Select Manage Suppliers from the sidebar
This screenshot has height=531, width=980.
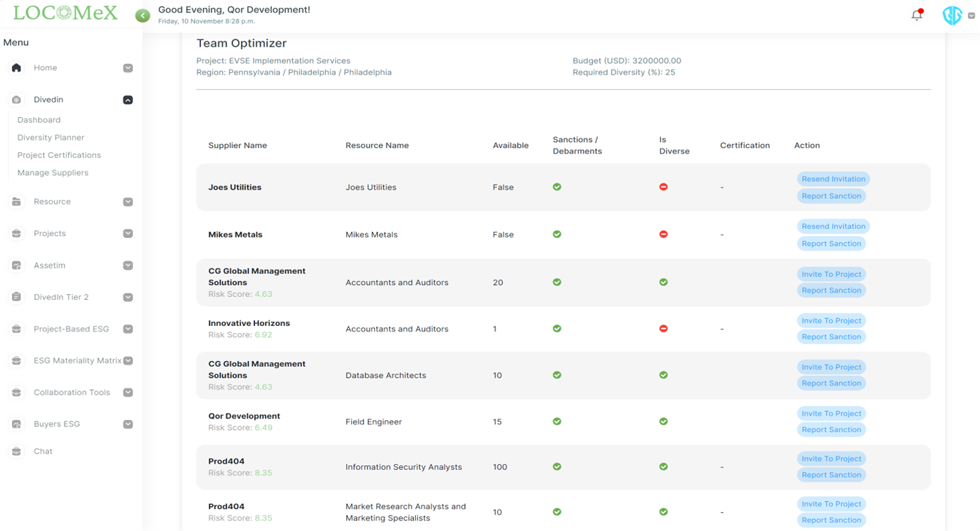coord(52,172)
